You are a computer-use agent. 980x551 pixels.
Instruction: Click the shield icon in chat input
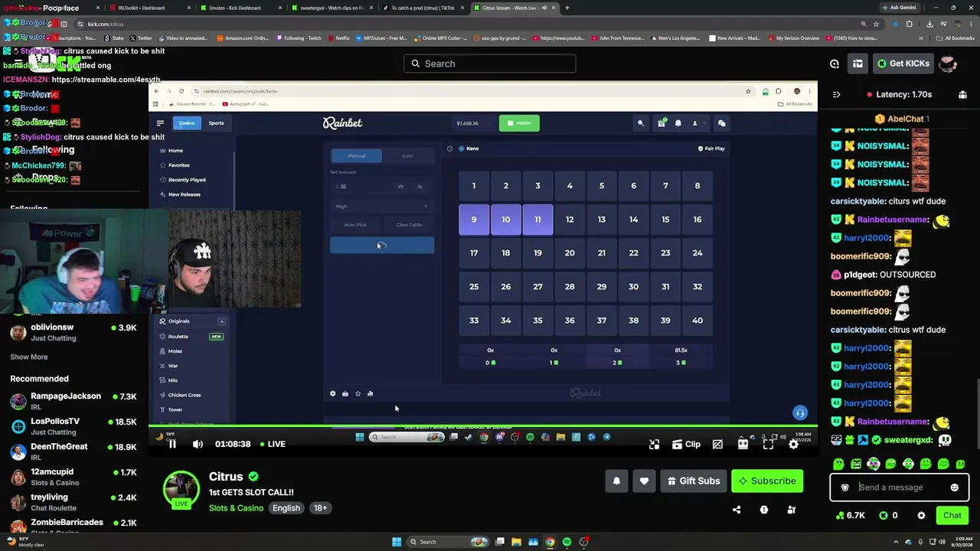pyautogui.click(x=845, y=487)
